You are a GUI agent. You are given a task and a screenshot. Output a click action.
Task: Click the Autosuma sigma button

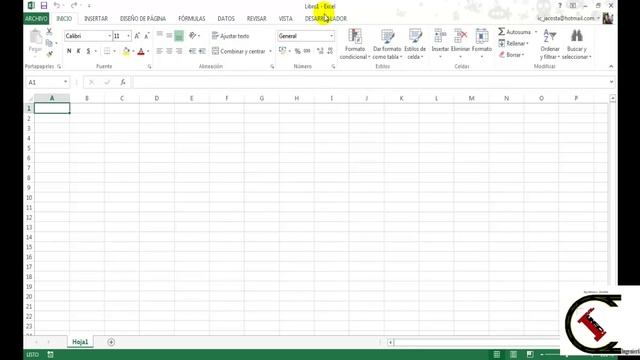click(x=514, y=32)
